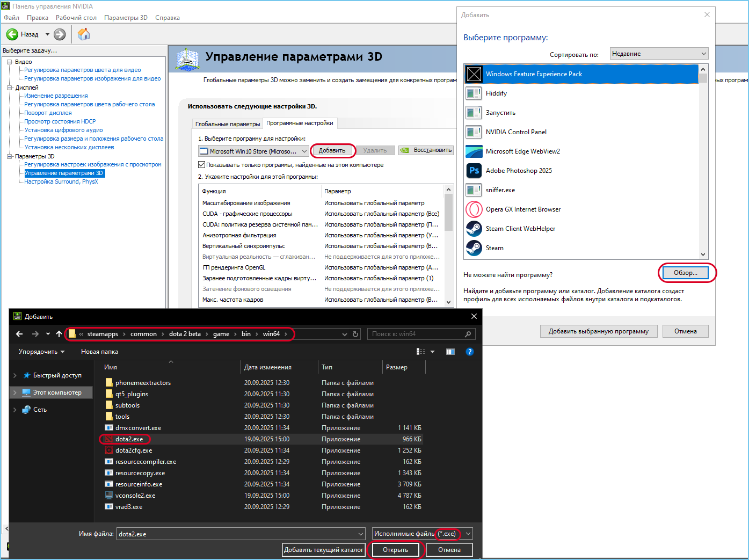Open the 'Упорядочить' dropdown menu
Screen dimensions: 749x560
pyautogui.click(x=42, y=352)
